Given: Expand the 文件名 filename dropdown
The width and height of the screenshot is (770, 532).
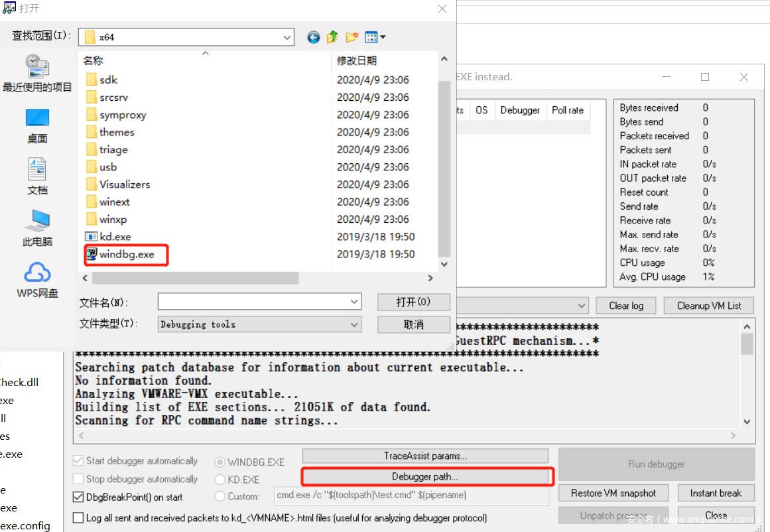Looking at the screenshot, I should [354, 302].
